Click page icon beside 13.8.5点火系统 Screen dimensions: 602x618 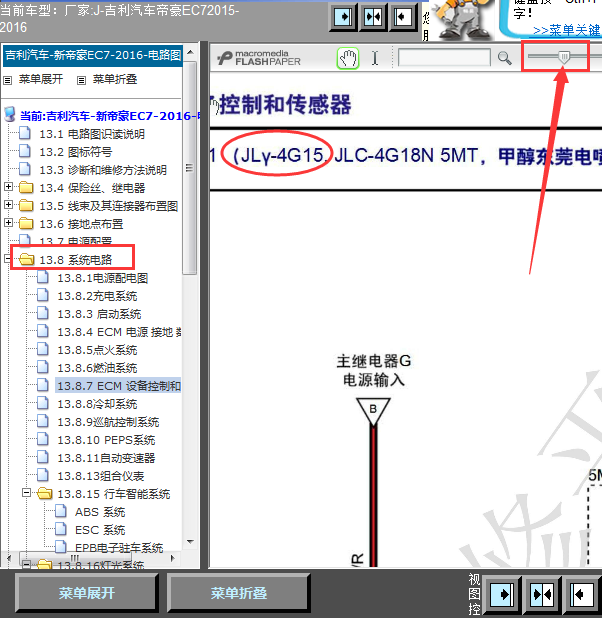click(x=43, y=350)
